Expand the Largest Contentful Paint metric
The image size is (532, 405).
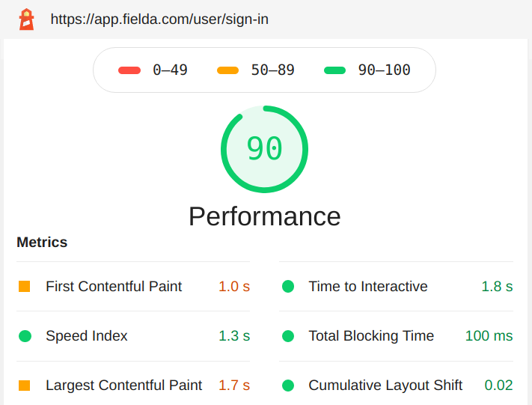(x=133, y=386)
